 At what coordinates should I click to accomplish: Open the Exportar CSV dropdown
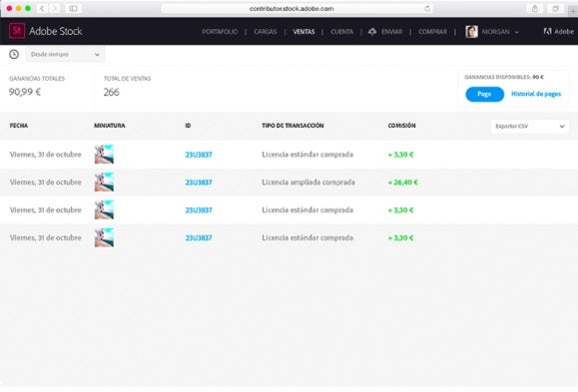click(x=530, y=126)
